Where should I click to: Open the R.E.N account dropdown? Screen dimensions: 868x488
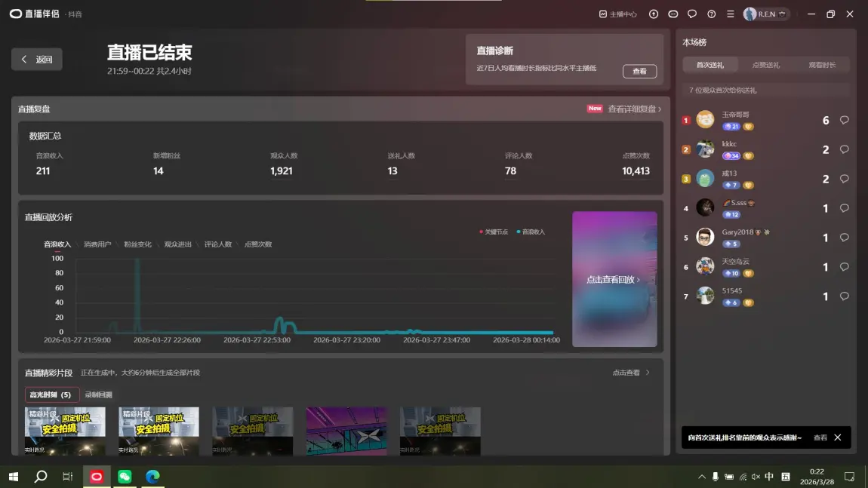pyautogui.click(x=766, y=14)
